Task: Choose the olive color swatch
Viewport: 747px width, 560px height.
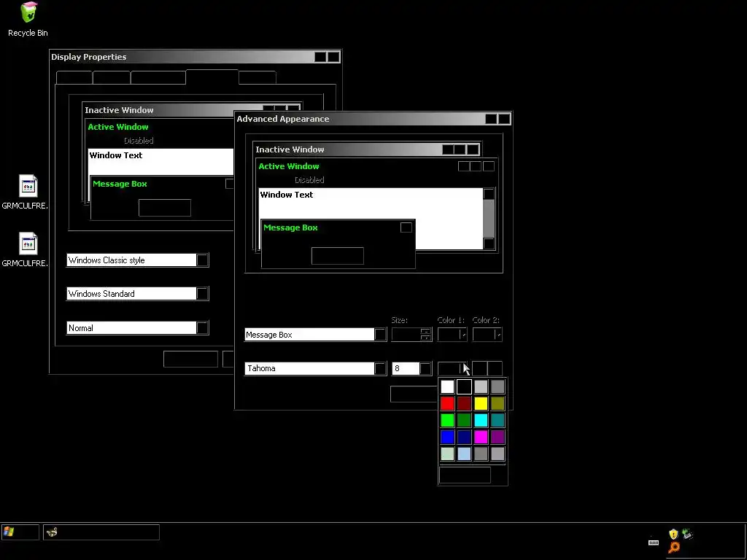Action: tap(498, 403)
